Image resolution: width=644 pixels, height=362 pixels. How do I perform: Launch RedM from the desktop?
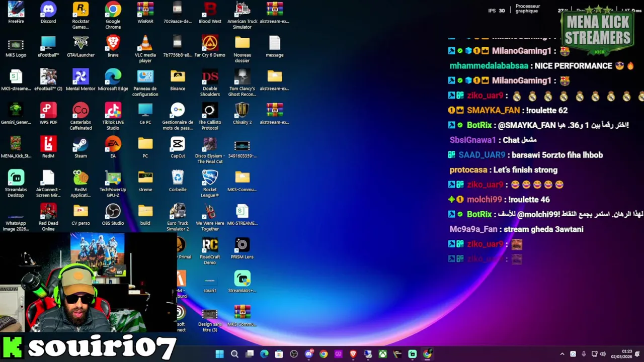click(x=48, y=147)
